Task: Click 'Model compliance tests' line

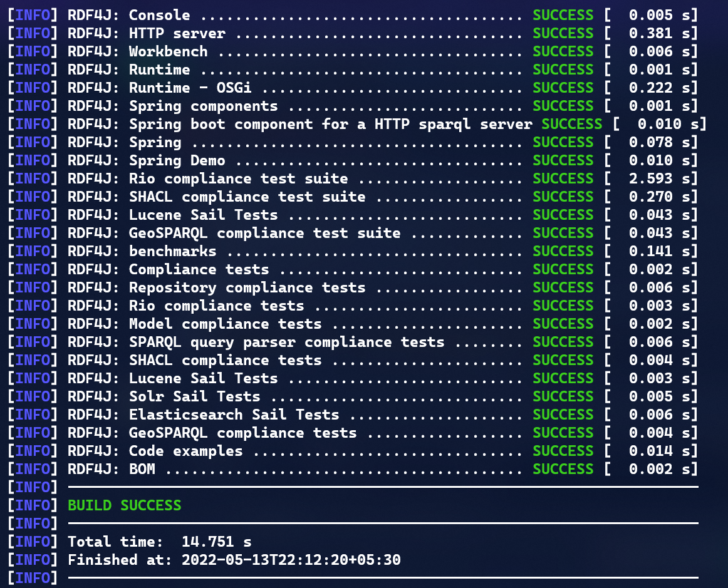Action: coord(225,324)
